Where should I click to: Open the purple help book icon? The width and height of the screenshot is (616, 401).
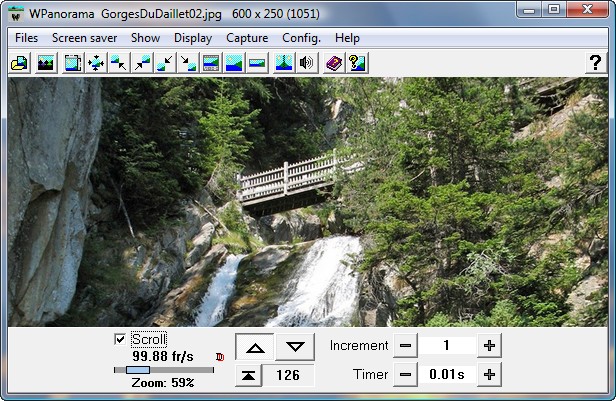click(x=334, y=63)
